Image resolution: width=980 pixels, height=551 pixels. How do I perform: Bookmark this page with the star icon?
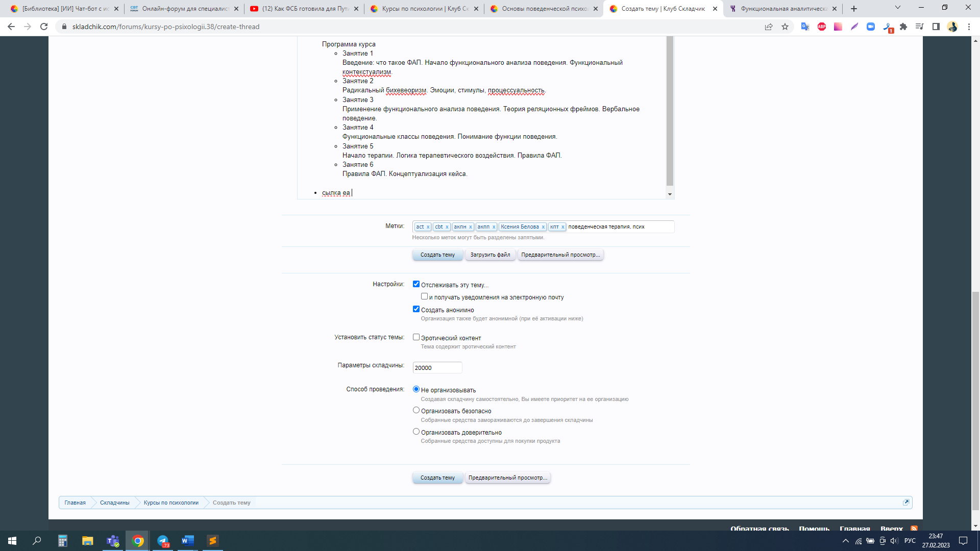tap(785, 27)
